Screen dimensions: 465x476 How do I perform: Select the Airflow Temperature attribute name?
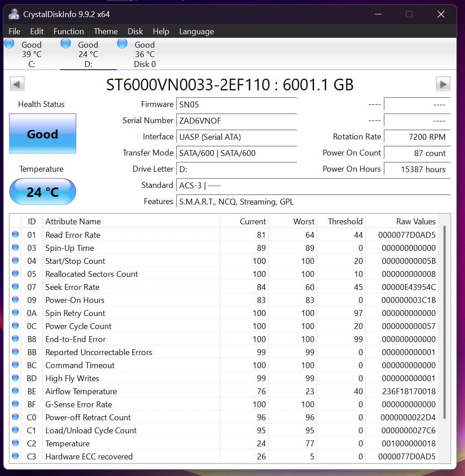coord(81,391)
